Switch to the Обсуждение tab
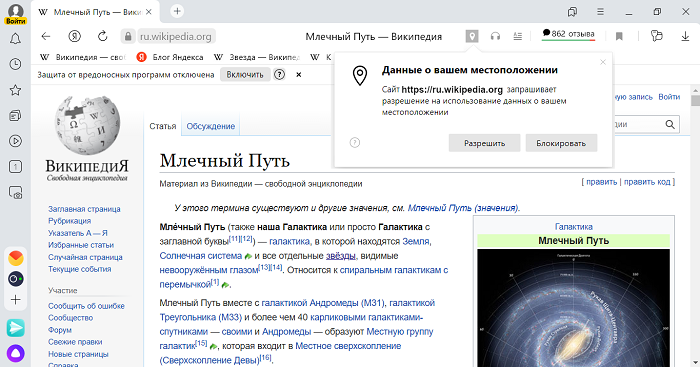Viewport: 700px width, 367px height. pyautogui.click(x=211, y=126)
